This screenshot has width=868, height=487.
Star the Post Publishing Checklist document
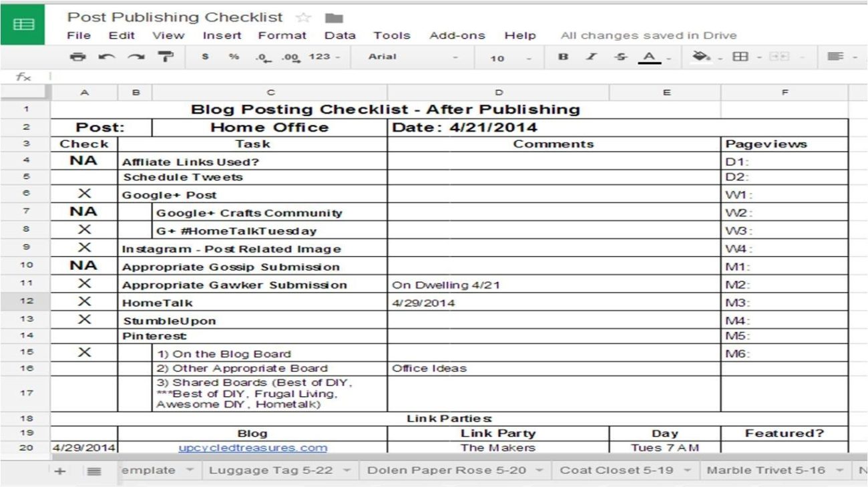coord(302,17)
